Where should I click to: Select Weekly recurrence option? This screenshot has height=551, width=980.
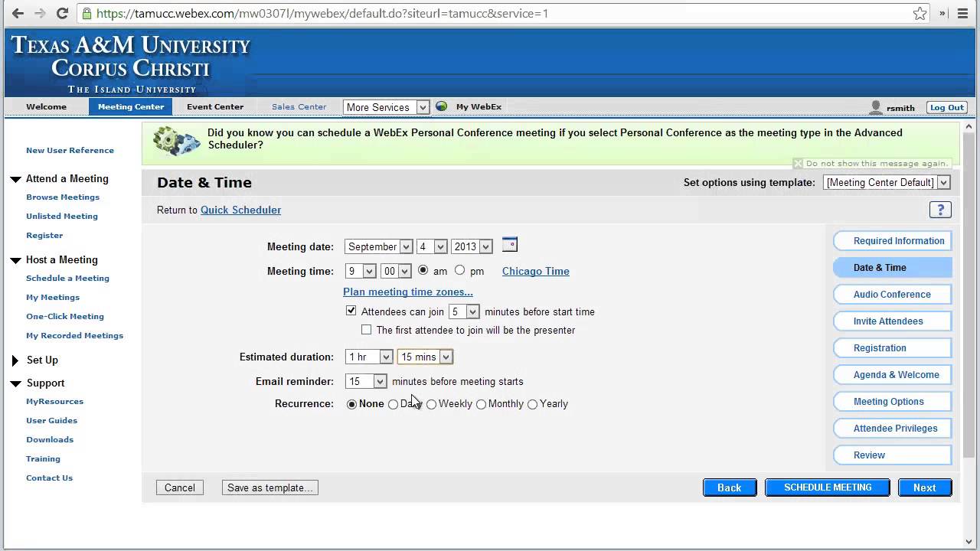(431, 404)
